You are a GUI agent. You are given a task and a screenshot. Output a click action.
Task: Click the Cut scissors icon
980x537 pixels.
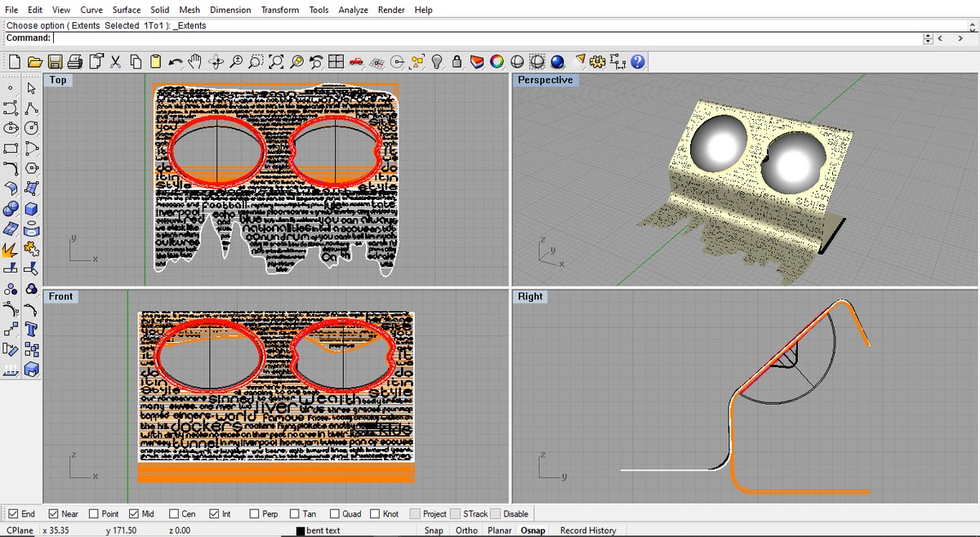pos(115,62)
